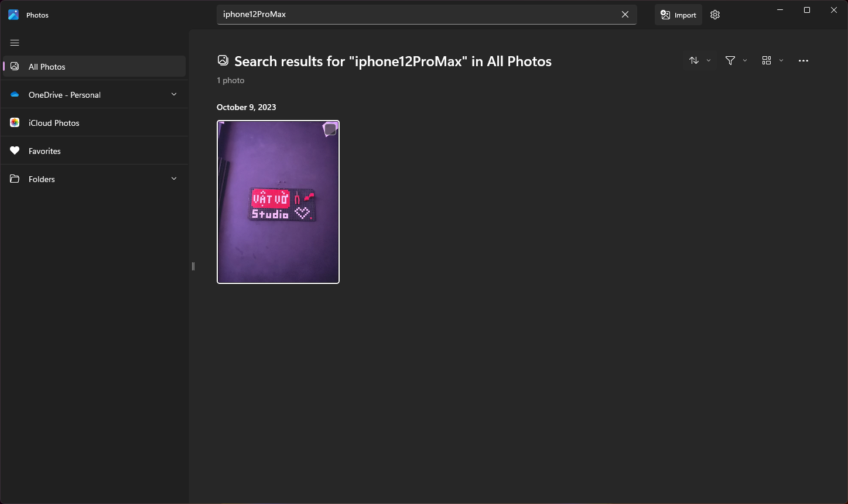Click the October 9, 2023 date heading
This screenshot has height=504, width=848.
pos(247,107)
